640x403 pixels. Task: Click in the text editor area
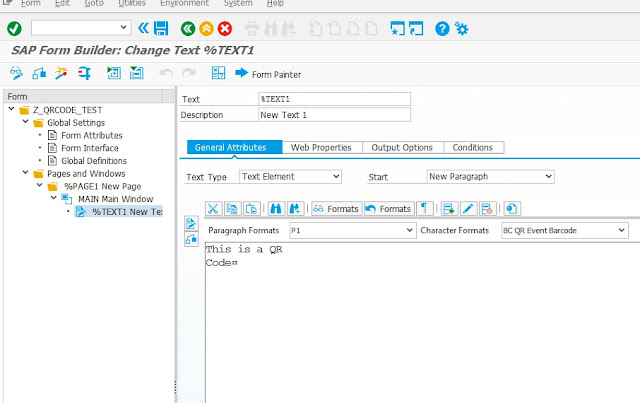click(x=422, y=323)
